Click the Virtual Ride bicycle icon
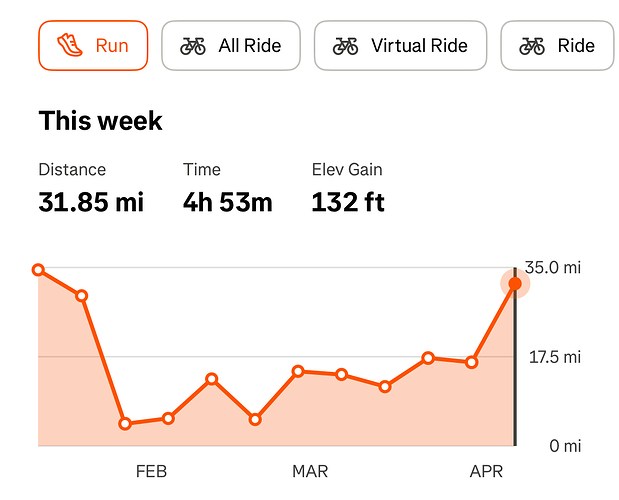 [345, 45]
